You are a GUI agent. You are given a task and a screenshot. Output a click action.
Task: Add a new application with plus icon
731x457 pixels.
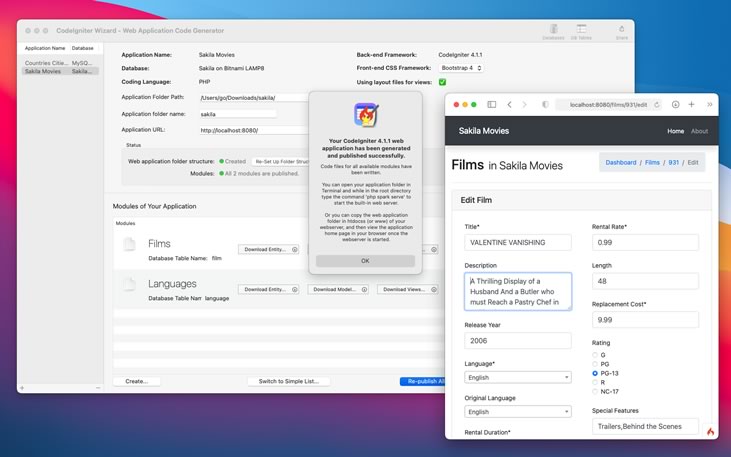(x=22, y=388)
